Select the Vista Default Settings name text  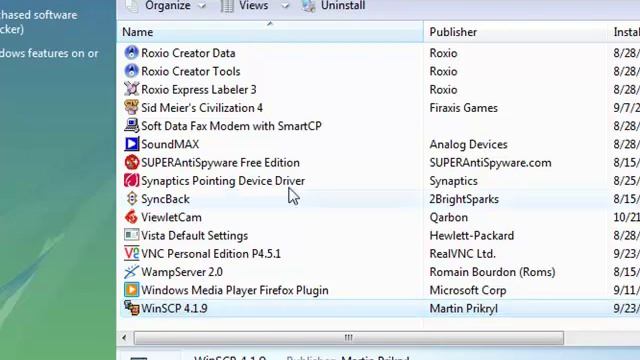(194, 236)
